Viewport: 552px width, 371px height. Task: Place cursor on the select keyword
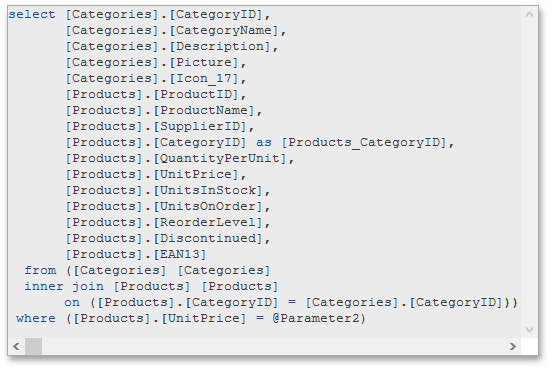[32, 14]
